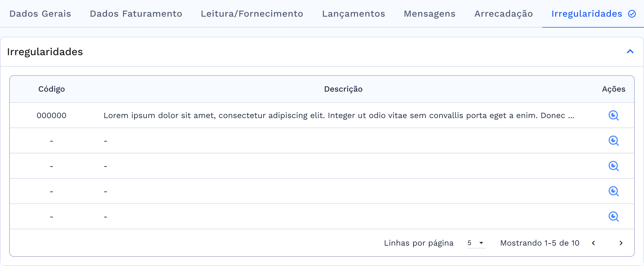The height and width of the screenshot is (266, 644).
Task: Click the Código column header
Action: tap(51, 89)
